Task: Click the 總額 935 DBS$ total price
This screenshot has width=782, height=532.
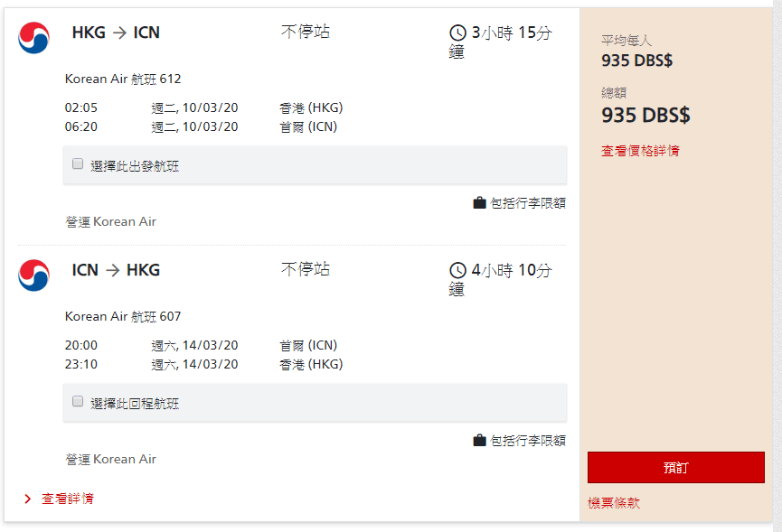Action: point(645,116)
